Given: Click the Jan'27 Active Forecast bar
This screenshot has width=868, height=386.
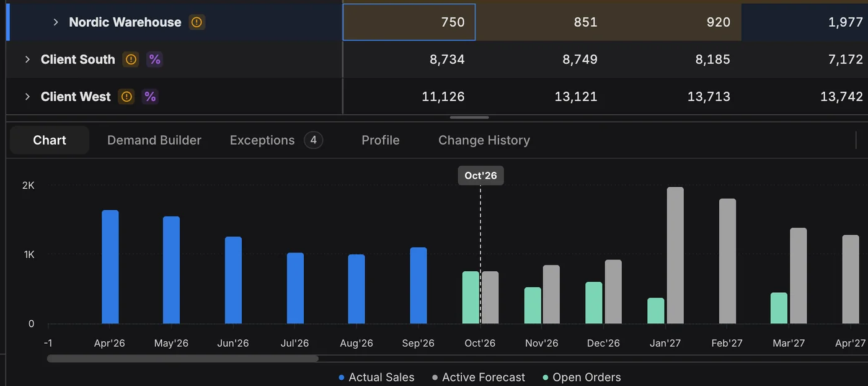Looking at the screenshot, I should point(675,255).
